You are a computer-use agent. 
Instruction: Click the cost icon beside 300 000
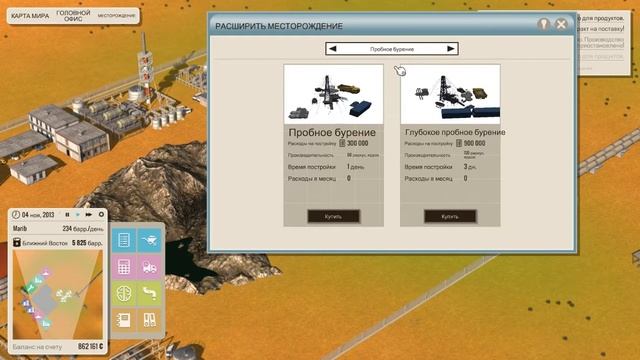(x=342, y=143)
